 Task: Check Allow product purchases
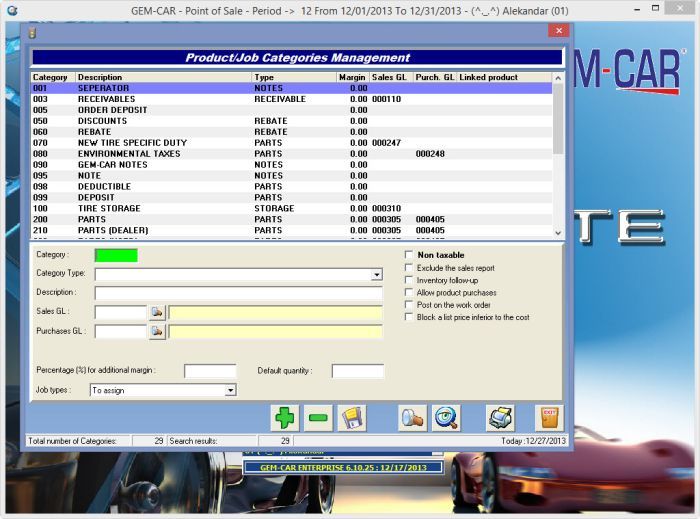click(408, 292)
